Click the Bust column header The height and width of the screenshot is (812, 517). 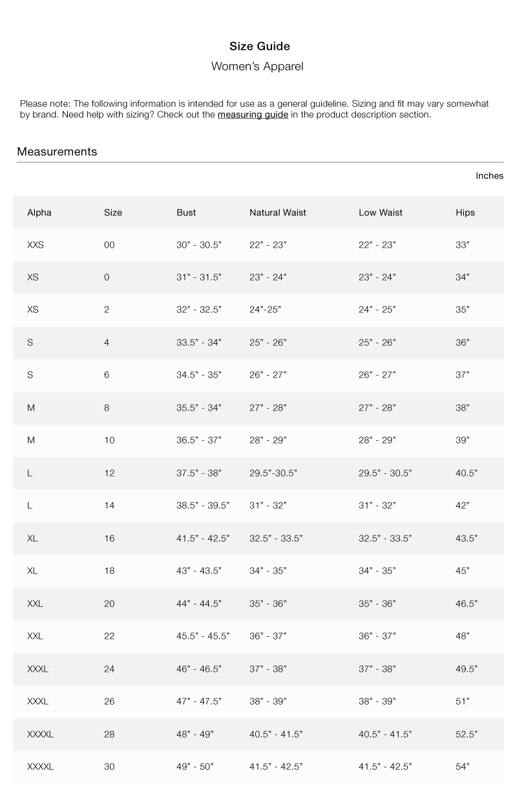(x=186, y=213)
